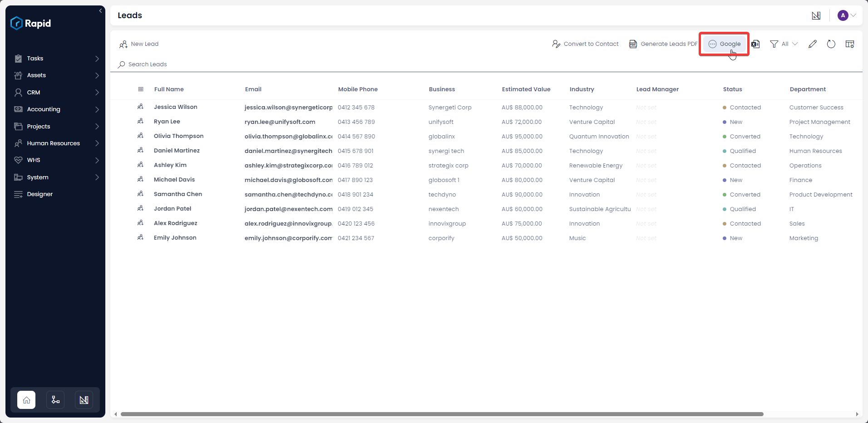Open the WHS menu item
The height and width of the screenshot is (423, 868).
tap(34, 160)
